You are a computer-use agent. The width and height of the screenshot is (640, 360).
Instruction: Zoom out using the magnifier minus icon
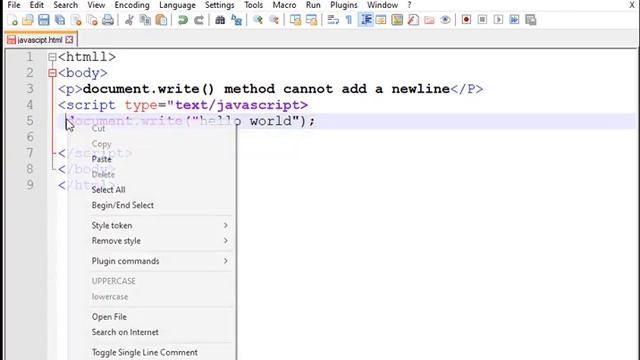click(274, 20)
